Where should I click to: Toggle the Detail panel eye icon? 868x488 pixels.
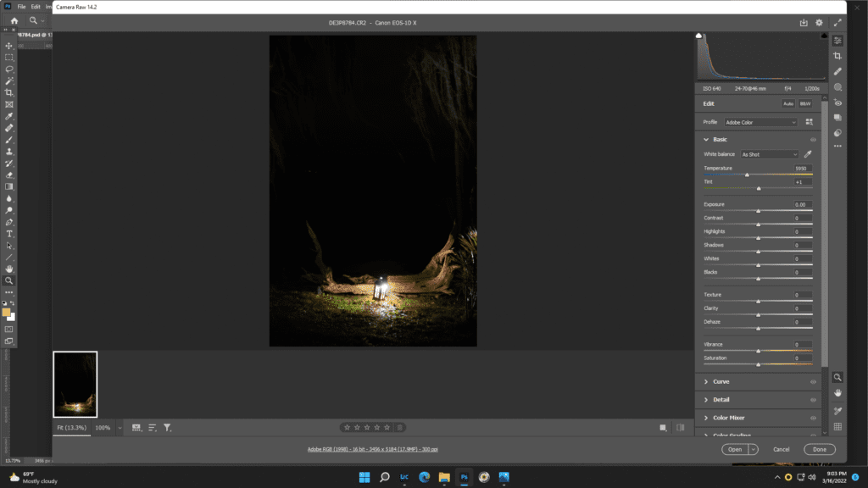813,400
